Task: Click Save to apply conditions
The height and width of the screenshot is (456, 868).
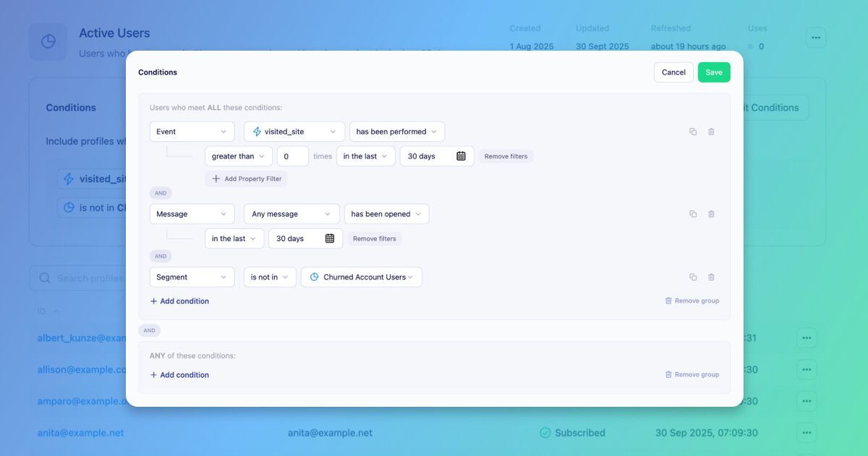Action: [x=714, y=72]
